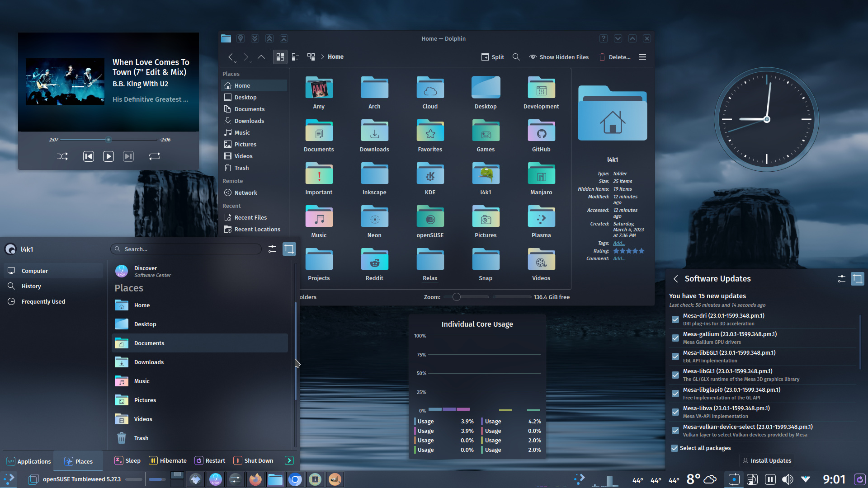Uncheck Mesa-libglapi0 update package
The width and height of the screenshot is (868, 488).
tap(675, 394)
